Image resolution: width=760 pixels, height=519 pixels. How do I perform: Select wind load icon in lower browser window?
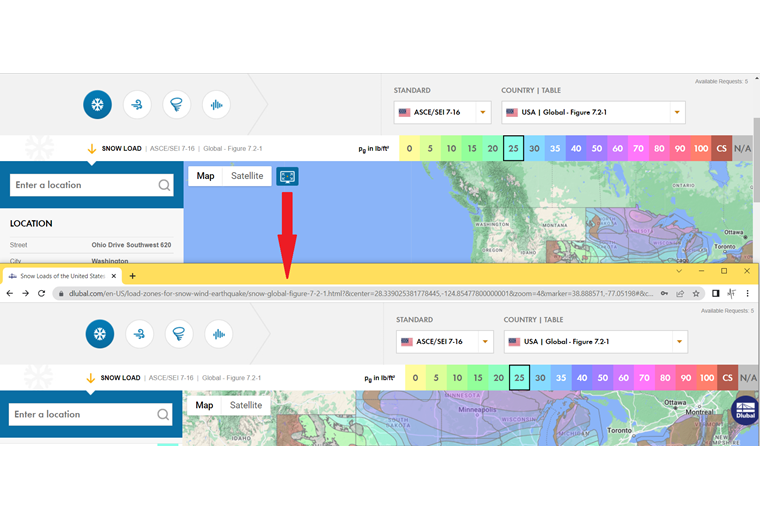(x=140, y=334)
